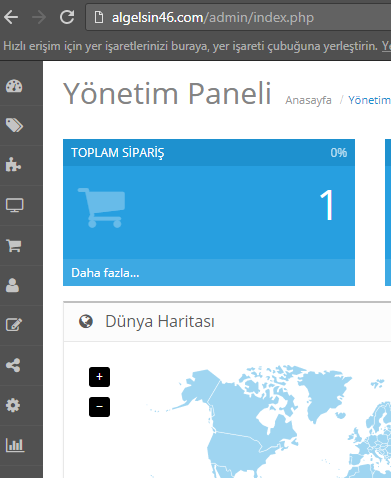
Task: Zoom out the world map with minus
Action: click(x=99, y=407)
